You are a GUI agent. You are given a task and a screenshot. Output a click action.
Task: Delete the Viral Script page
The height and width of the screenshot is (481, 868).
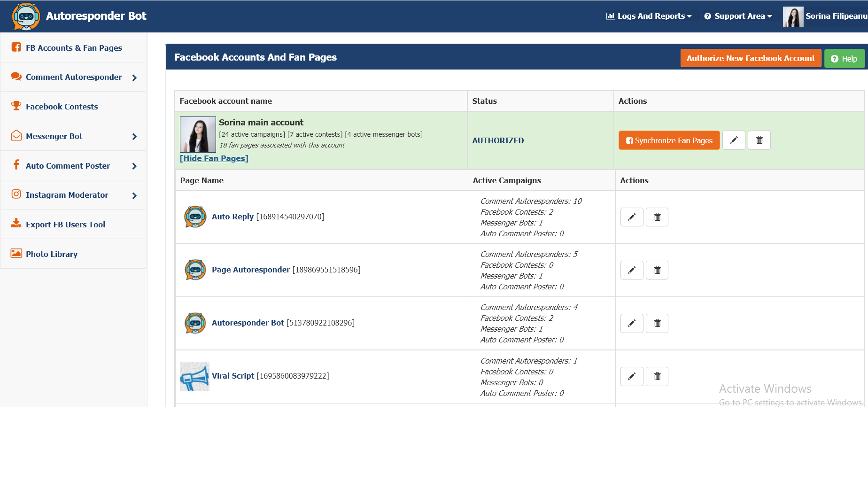tap(657, 376)
